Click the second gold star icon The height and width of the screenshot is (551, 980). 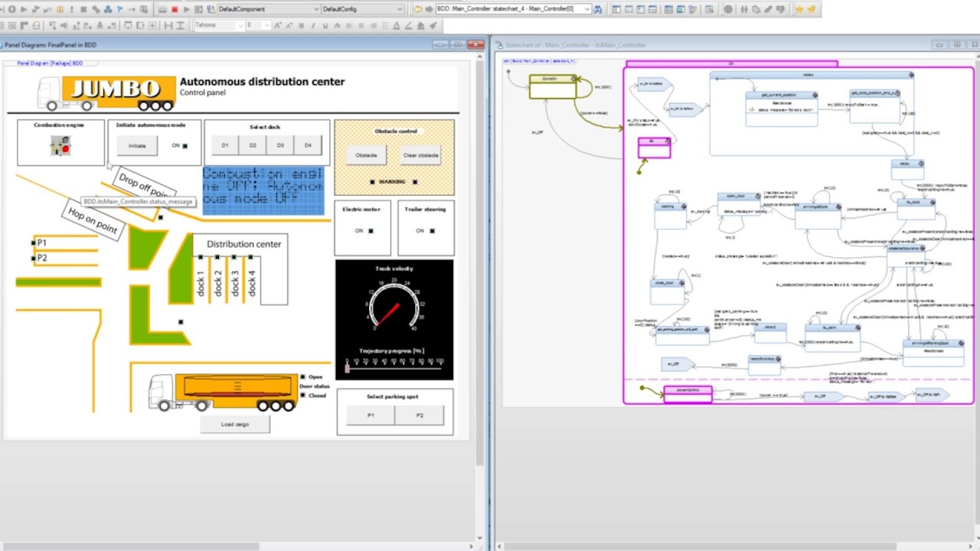pos(812,9)
